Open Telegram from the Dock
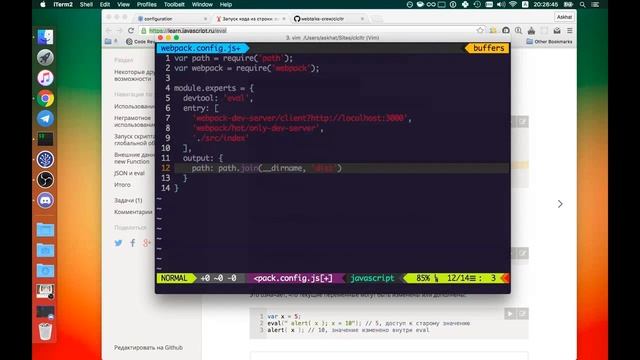The width and height of the screenshot is (640, 360). tap(45, 118)
